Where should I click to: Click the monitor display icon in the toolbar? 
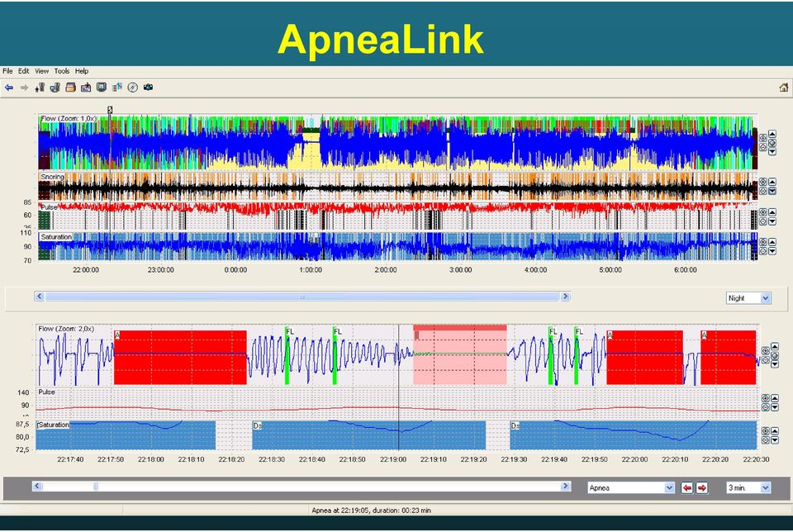(x=102, y=88)
